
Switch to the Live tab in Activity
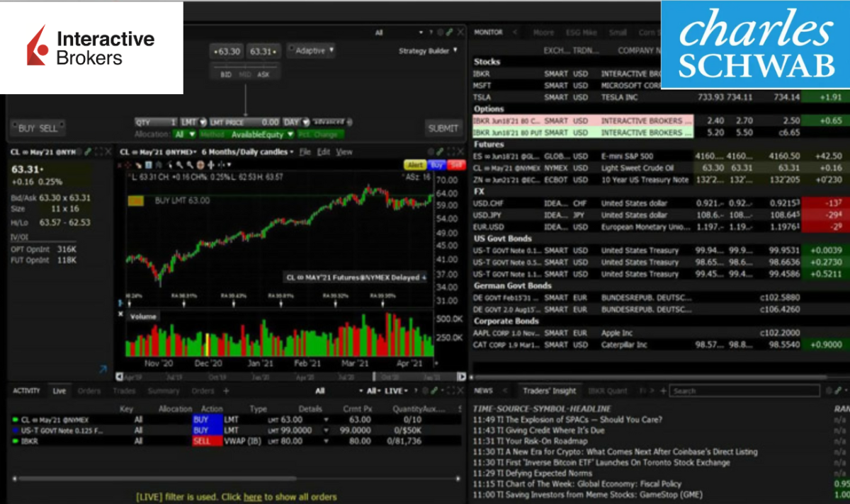pyautogui.click(x=59, y=391)
